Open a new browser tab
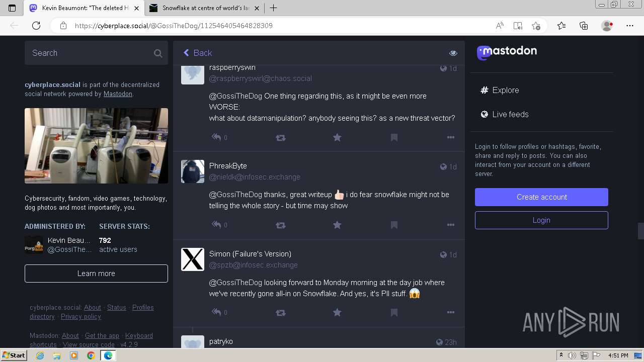 click(273, 8)
